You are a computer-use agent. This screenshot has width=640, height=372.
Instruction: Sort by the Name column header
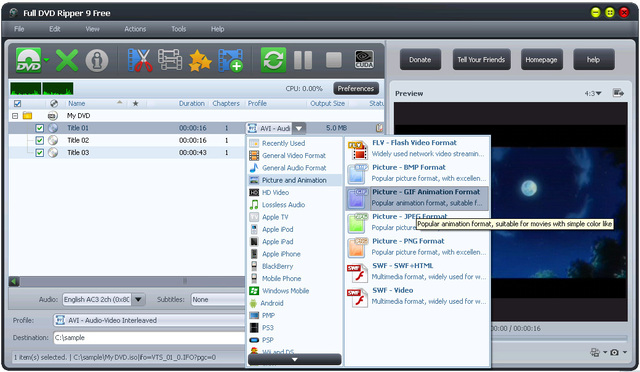click(77, 104)
